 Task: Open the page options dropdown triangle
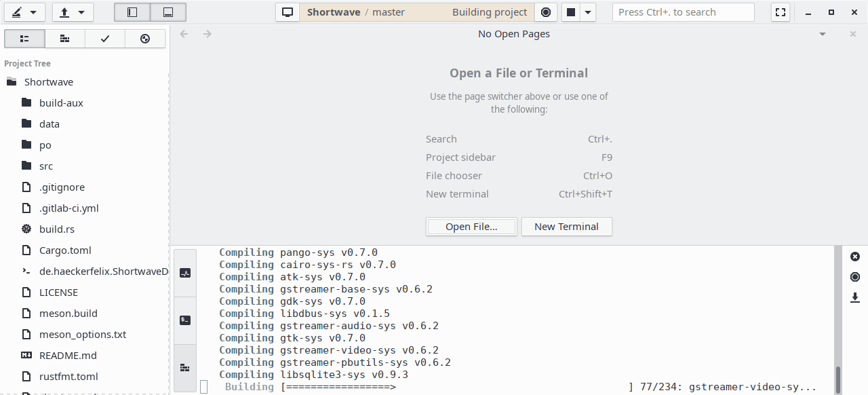tap(823, 34)
